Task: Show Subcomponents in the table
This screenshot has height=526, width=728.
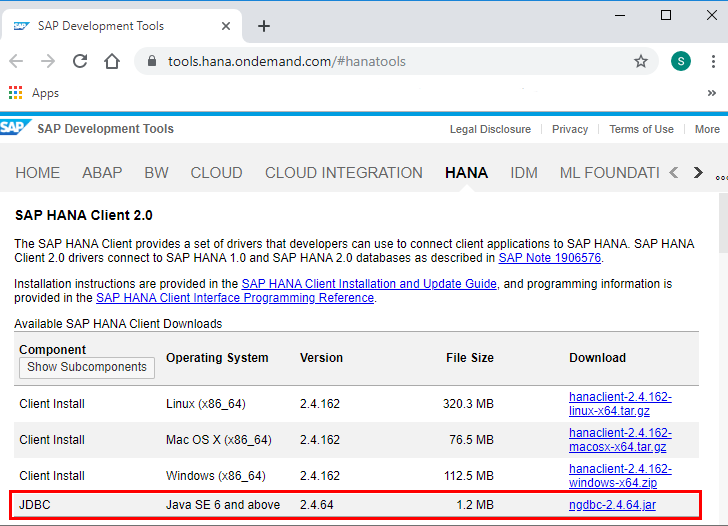Action: 87,367
